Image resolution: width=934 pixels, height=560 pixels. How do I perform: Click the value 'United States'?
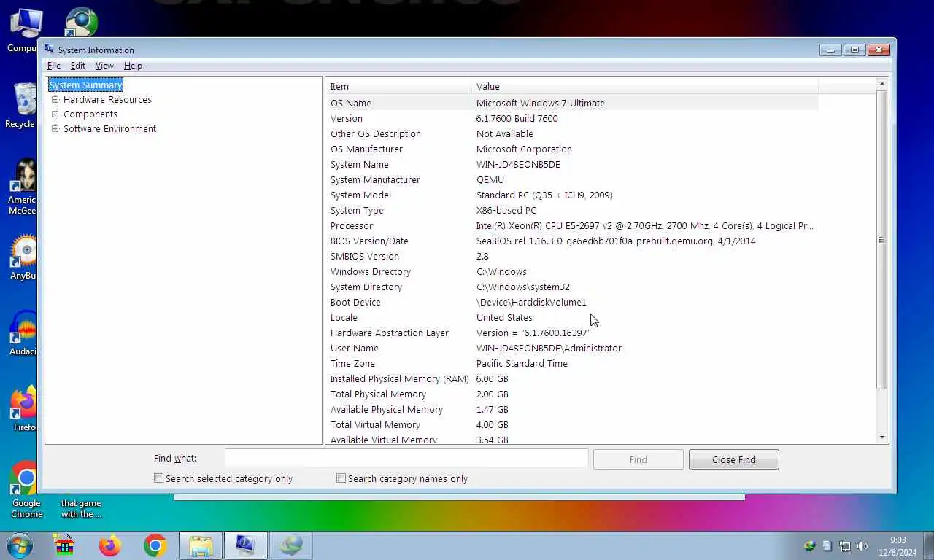coord(504,317)
